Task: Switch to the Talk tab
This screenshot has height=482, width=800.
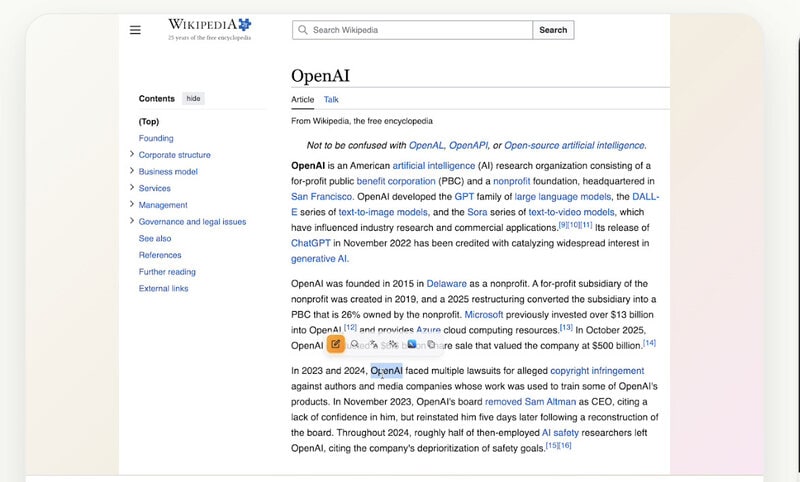Action: 331,99
